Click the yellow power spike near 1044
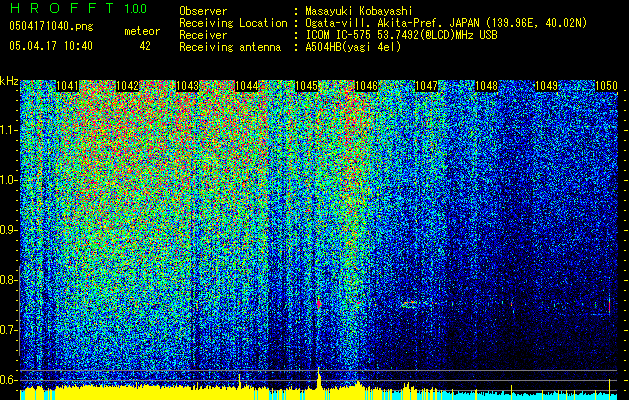 (x=239, y=381)
